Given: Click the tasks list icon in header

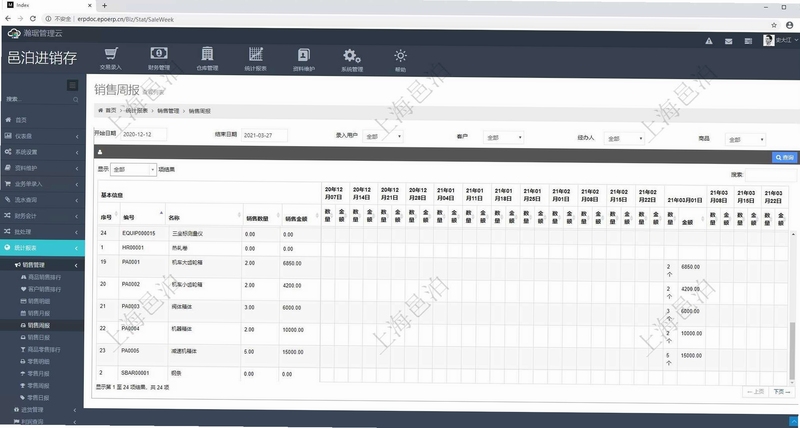Looking at the screenshot, I should click(748, 41).
